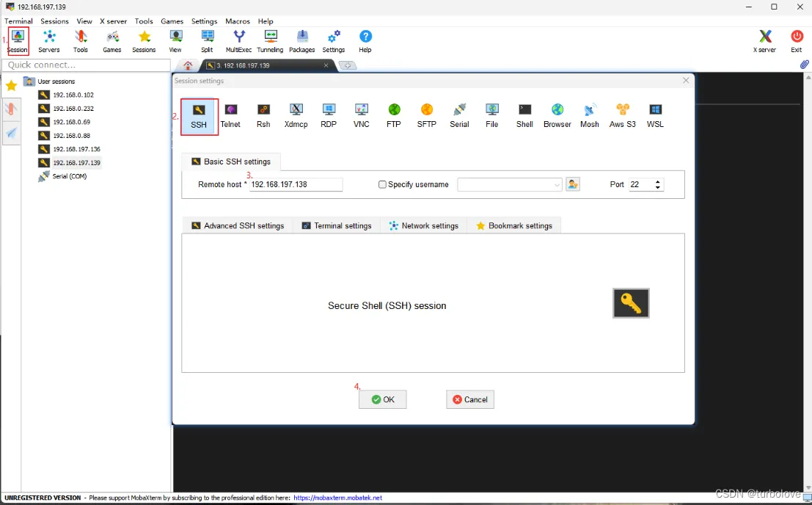Select the SSH session type
812x505 pixels.
click(x=199, y=117)
